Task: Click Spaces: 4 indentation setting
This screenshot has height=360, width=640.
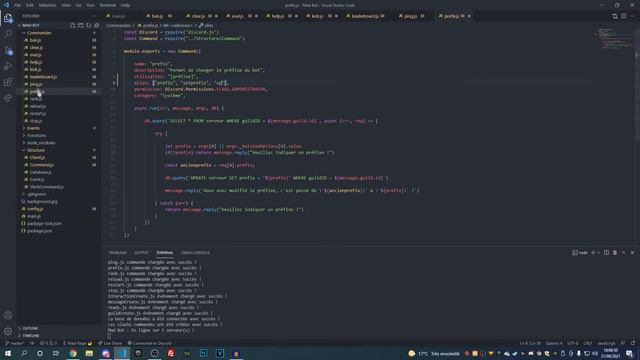Action: tap(554, 343)
